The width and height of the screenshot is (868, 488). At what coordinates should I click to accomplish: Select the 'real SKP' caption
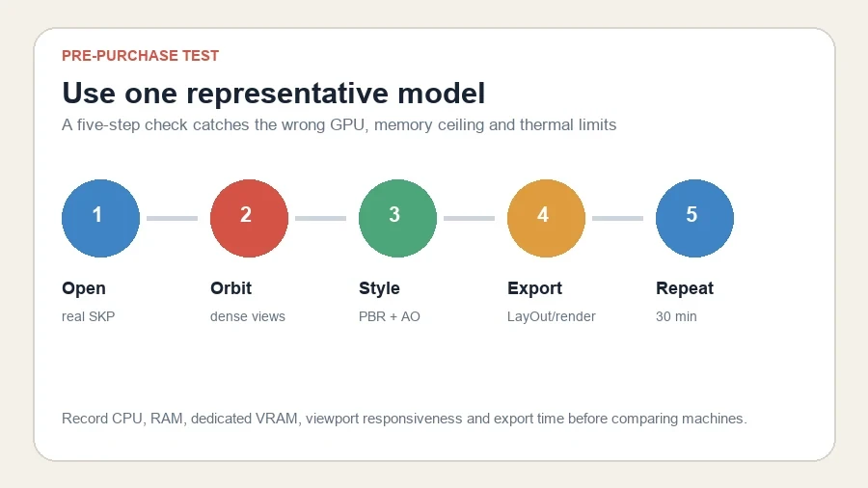tap(89, 316)
